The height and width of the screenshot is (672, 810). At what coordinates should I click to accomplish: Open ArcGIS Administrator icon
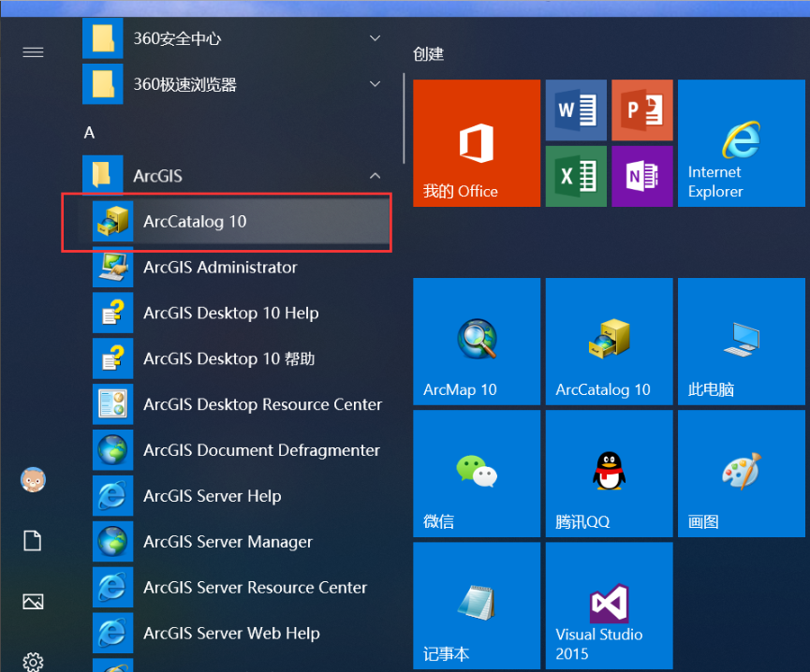coord(113,268)
